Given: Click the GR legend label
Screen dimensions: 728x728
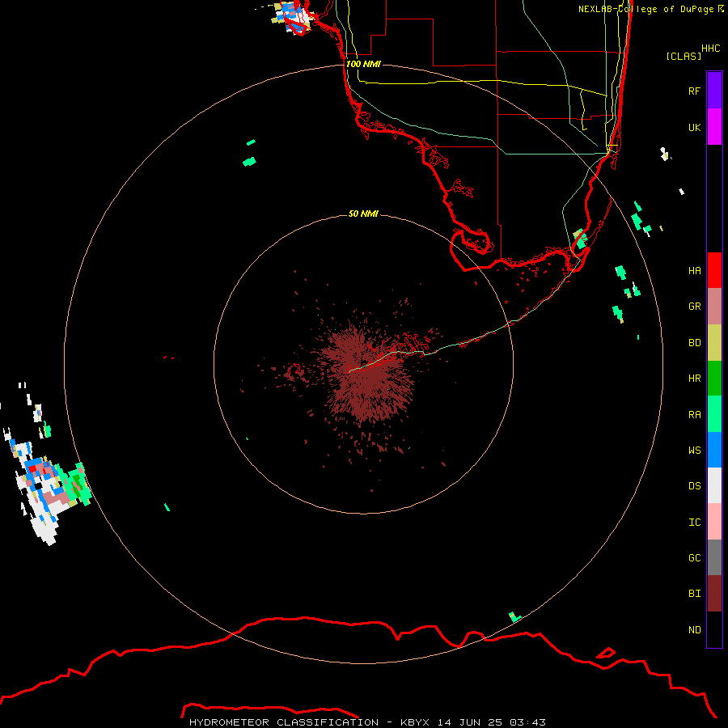Looking at the screenshot, I should click(x=694, y=307).
